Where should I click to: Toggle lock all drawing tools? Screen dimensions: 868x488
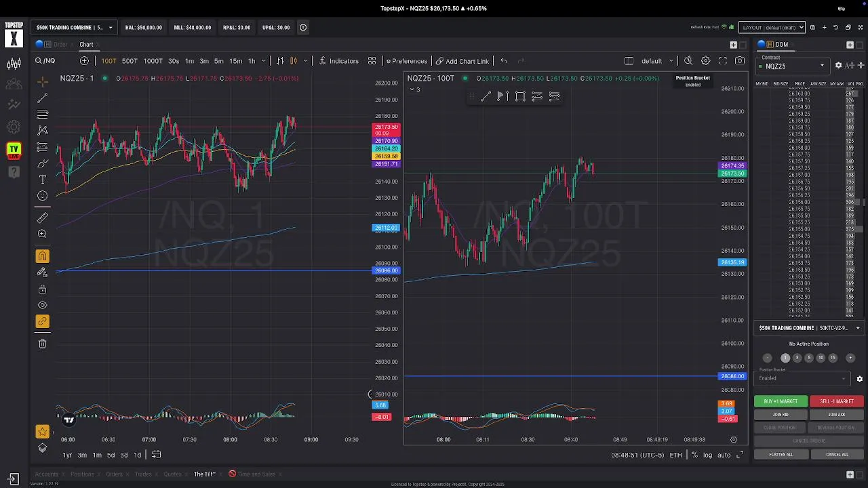[x=42, y=289]
